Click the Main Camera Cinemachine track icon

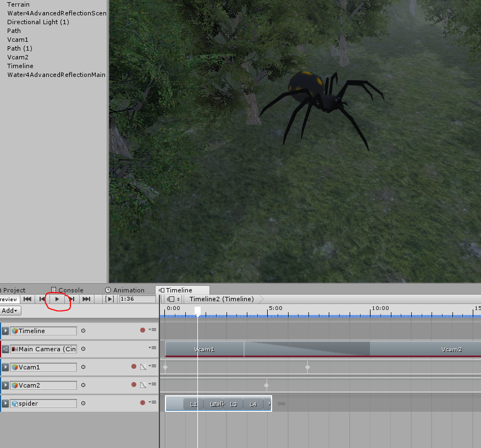coord(5,349)
